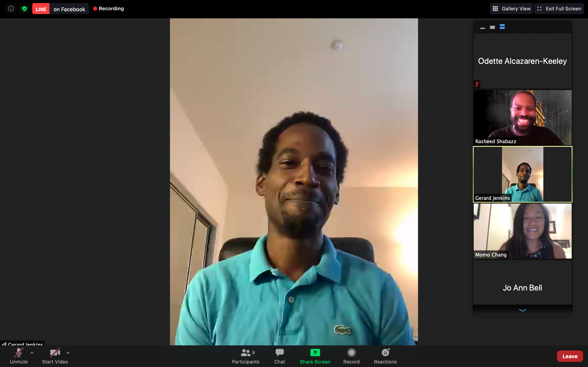
Task: Switch to Gallery View
Action: [x=511, y=8]
